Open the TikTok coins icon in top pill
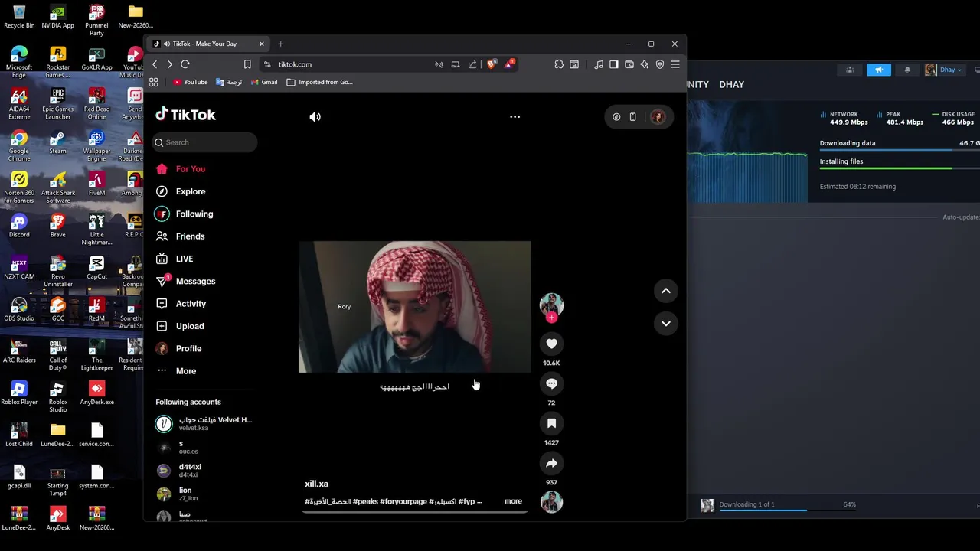The width and height of the screenshot is (980, 551). (616, 117)
